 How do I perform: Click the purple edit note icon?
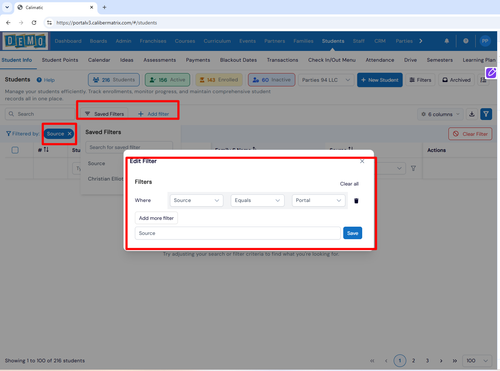[x=491, y=72]
